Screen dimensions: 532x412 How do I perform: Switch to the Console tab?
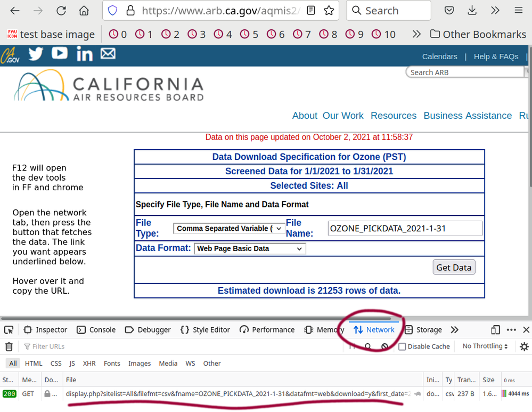click(x=96, y=330)
